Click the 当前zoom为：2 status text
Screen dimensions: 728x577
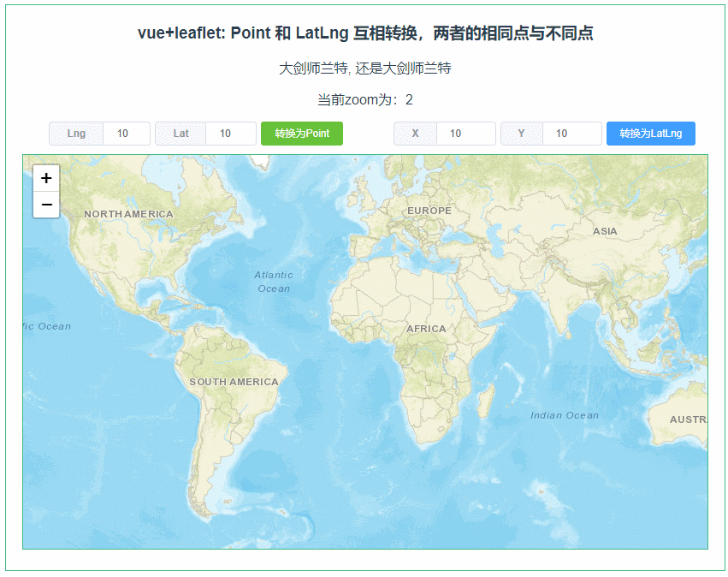coord(365,100)
